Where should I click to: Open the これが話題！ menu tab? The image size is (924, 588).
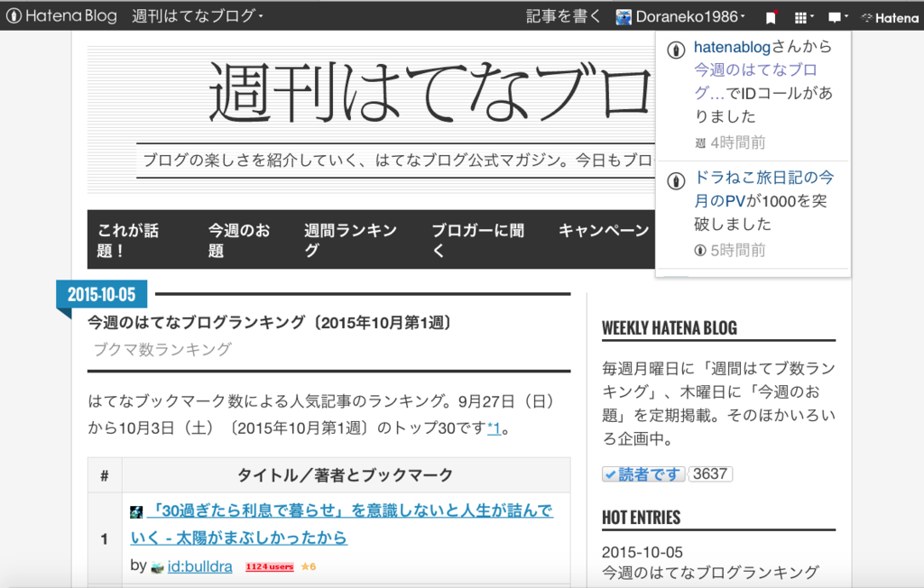[128, 240]
